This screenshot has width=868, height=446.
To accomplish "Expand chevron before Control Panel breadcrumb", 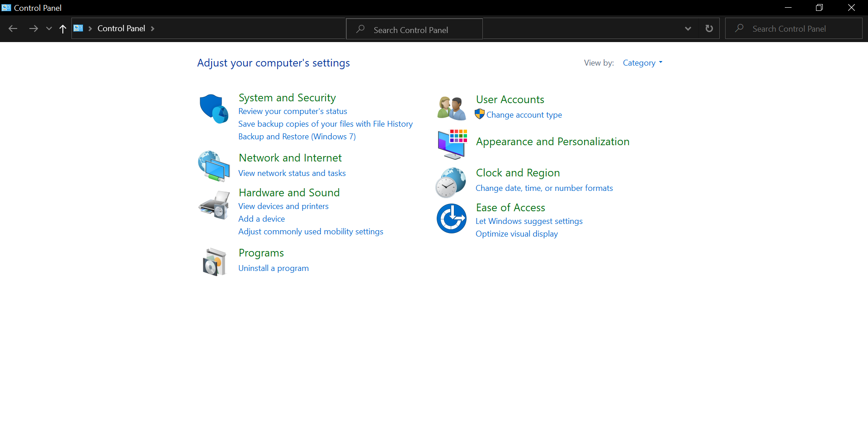I will click(90, 28).
